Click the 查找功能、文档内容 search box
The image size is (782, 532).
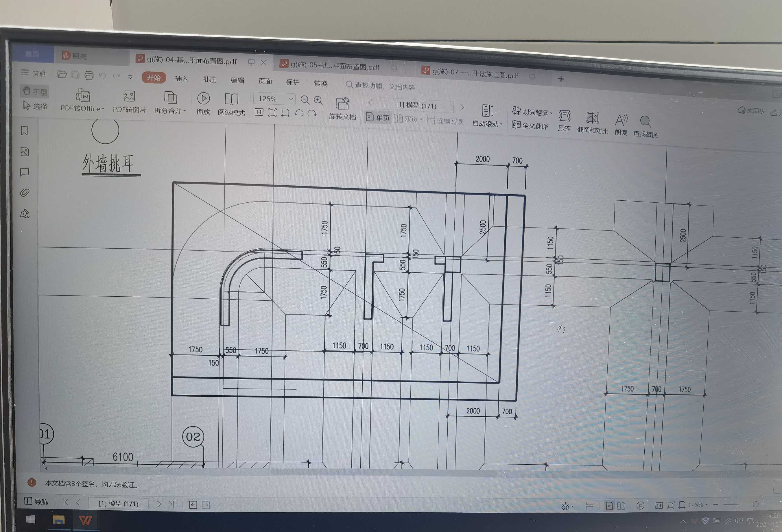(380, 86)
